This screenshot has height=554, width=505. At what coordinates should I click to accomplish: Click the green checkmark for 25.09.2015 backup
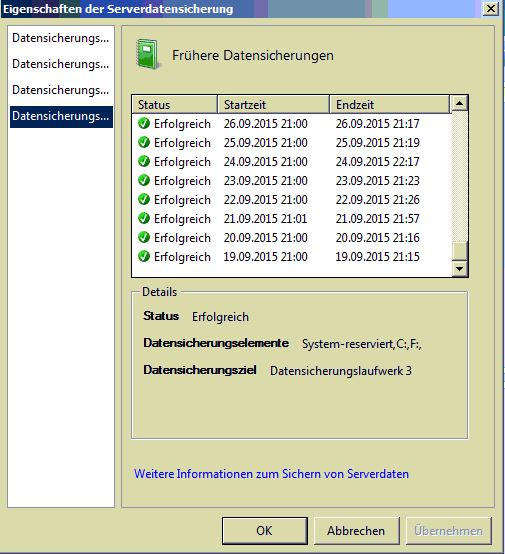pos(144,142)
